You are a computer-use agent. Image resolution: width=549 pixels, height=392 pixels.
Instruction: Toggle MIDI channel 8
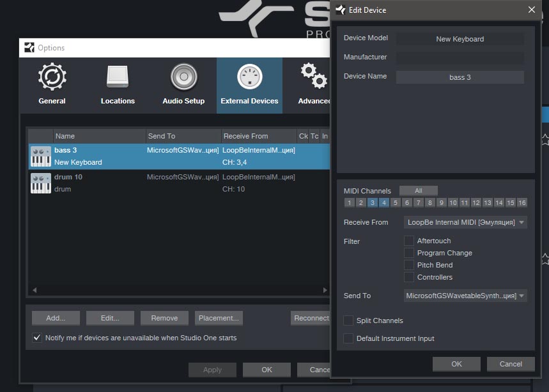click(430, 202)
